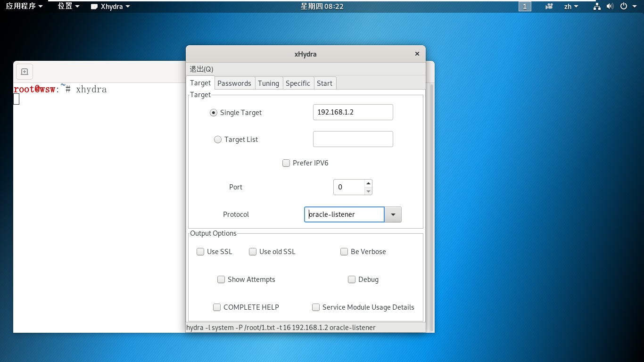644x362 pixels.
Task: Click workspace indicator 1 in the top panel
Action: tap(525, 7)
